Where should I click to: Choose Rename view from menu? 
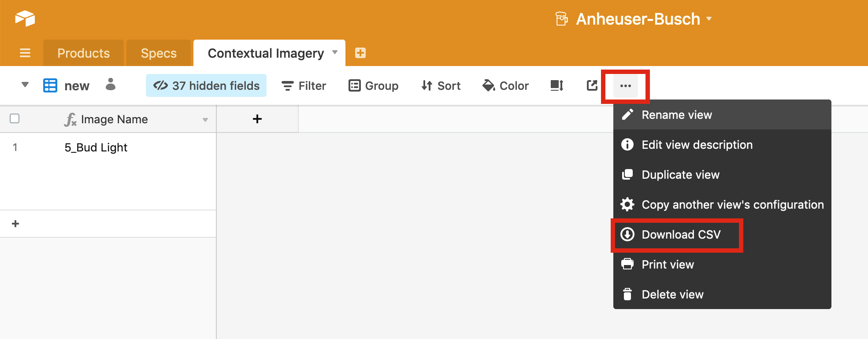click(722, 115)
